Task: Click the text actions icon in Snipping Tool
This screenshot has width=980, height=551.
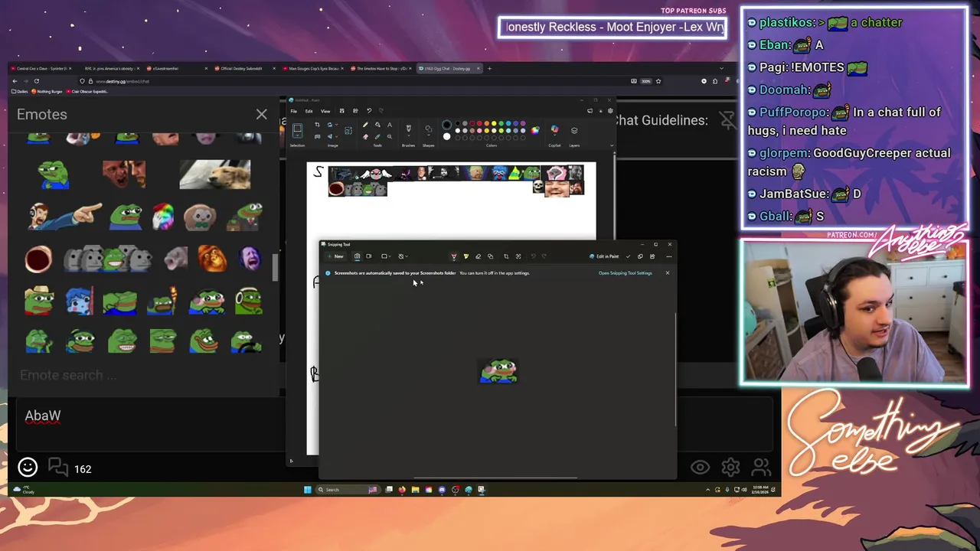Action: [518, 256]
